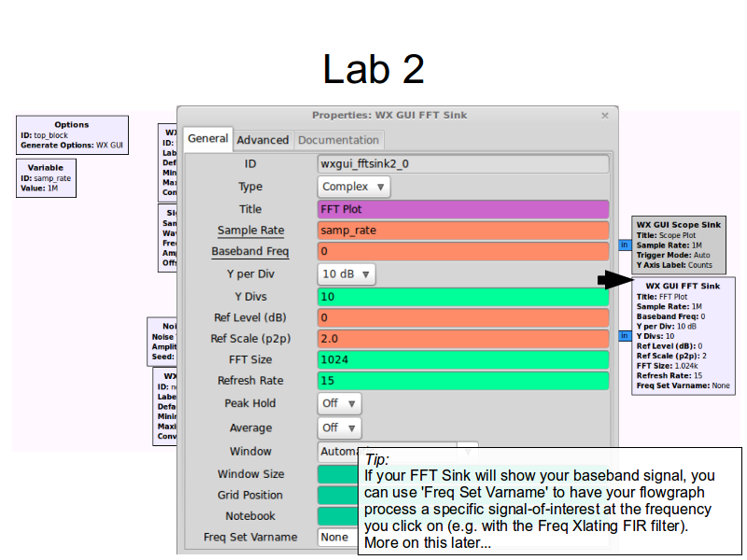747x560 pixels.
Task: Close the Properties dialog with the X icon
Action: point(605,116)
